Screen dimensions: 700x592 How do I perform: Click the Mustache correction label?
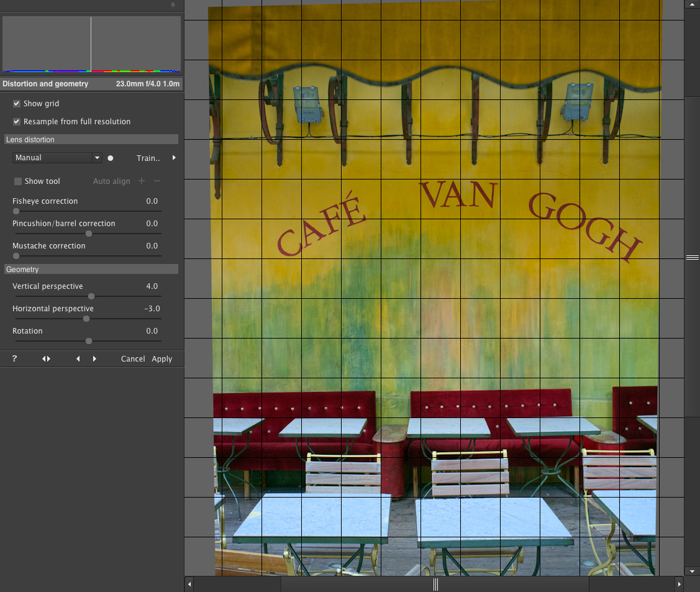pos(48,245)
